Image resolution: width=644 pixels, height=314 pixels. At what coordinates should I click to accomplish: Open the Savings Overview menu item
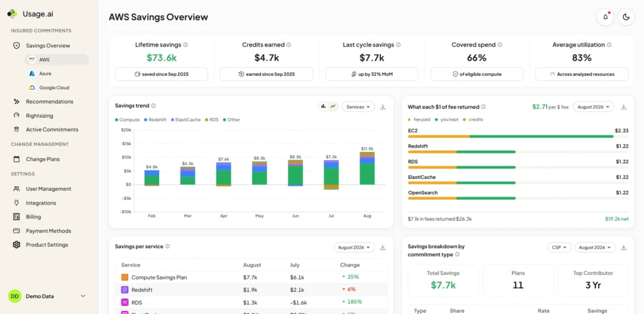[x=48, y=45]
